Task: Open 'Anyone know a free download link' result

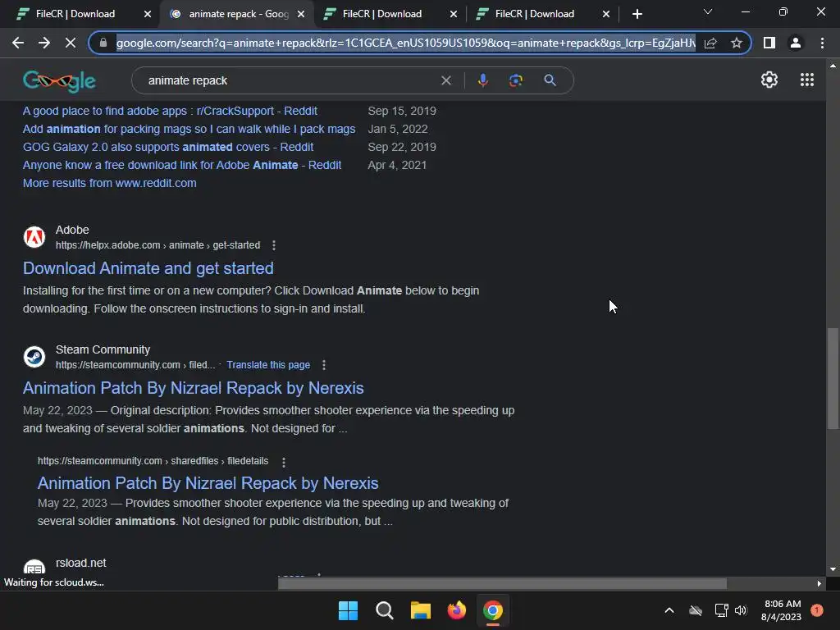Action: click(181, 165)
